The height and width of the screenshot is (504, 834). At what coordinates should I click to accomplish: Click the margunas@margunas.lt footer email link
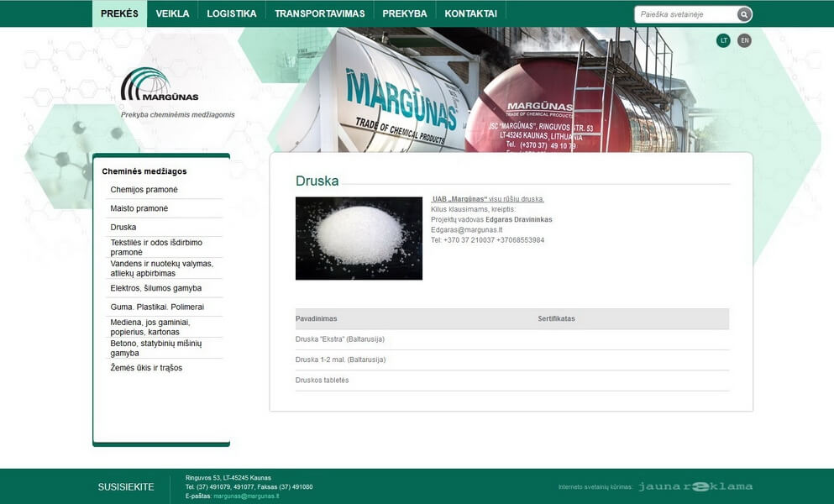[x=246, y=496]
